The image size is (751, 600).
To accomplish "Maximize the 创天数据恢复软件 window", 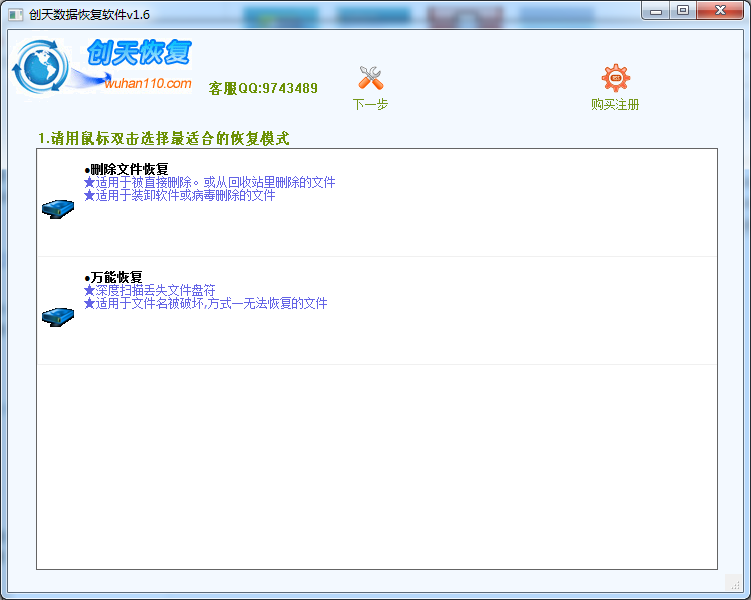I will click(683, 10).
